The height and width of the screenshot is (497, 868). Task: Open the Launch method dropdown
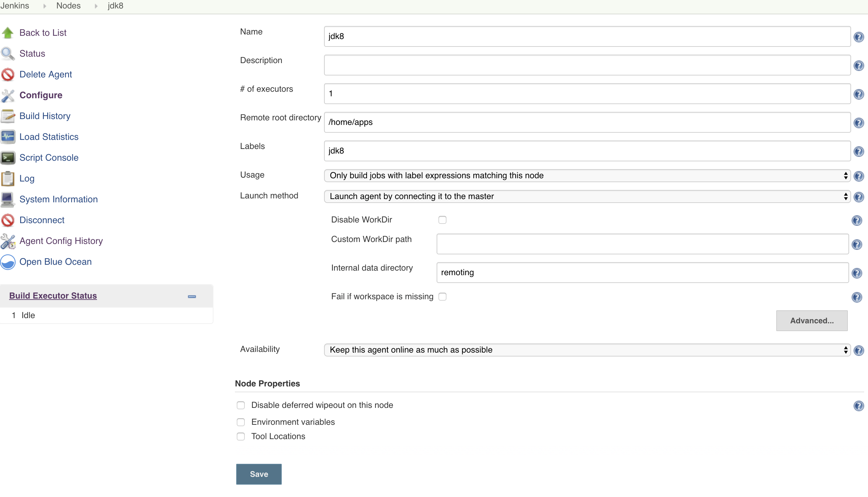[587, 196]
